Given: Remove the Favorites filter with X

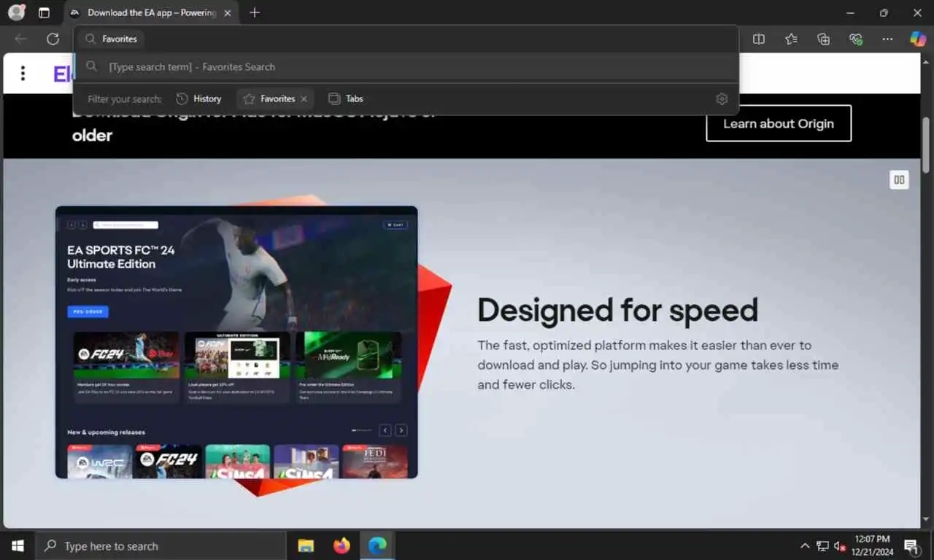Looking at the screenshot, I should pos(304,98).
